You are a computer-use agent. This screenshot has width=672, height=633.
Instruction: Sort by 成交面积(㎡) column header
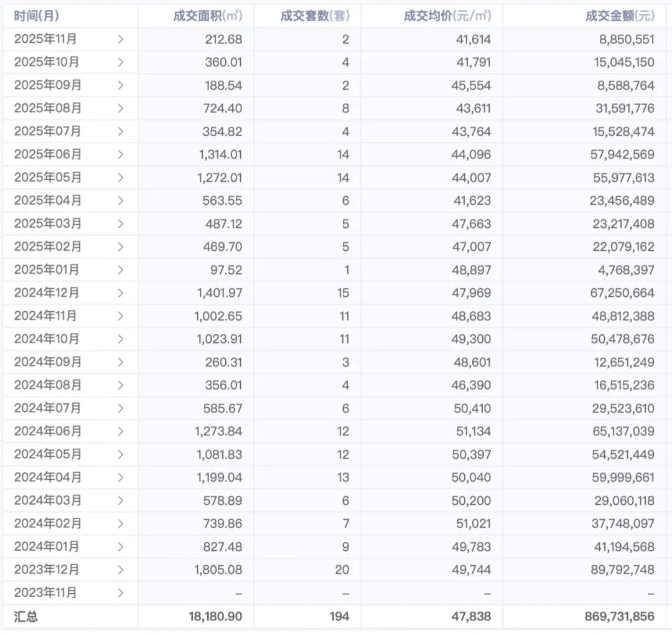pos(207,16)
